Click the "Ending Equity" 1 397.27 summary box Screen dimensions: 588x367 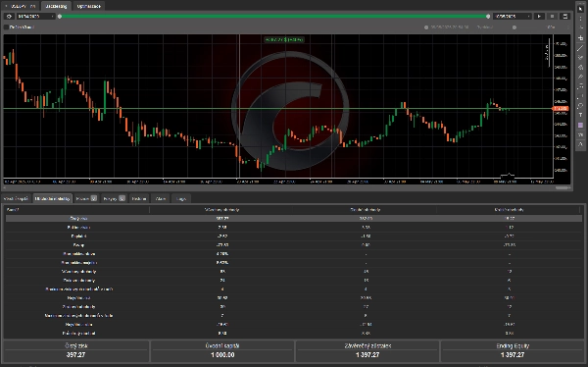(x=513, y=351)
